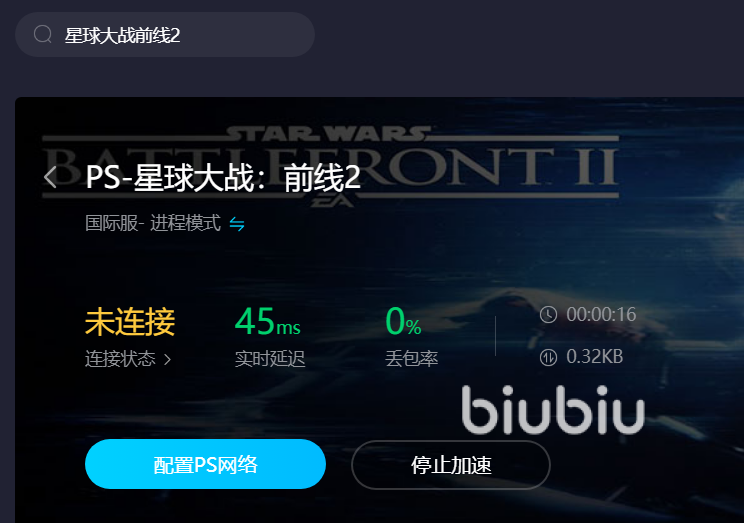Click the clock icon beside the timer
The height and width of the screenshot is (523, 744).
pos(548,315)
